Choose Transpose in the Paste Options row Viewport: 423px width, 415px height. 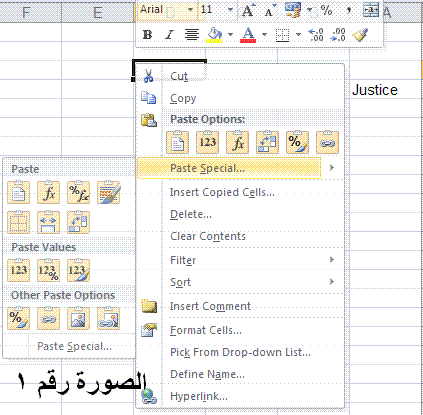coord(267,143)
